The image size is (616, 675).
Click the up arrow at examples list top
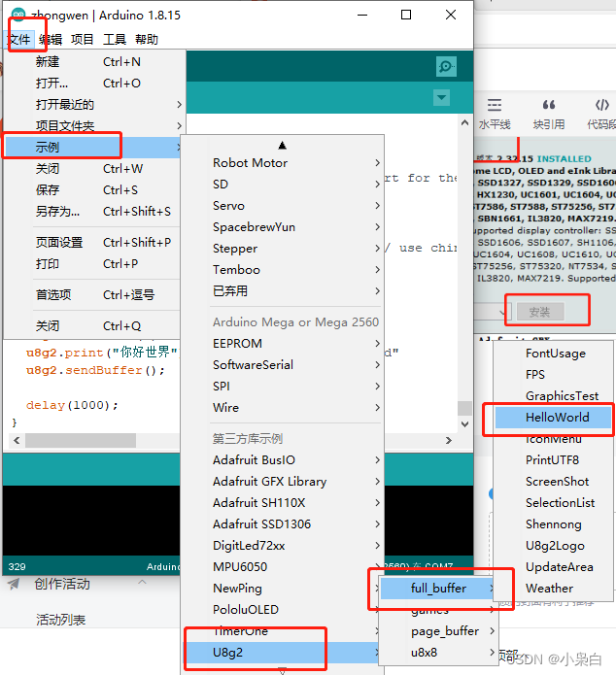click(282, 146)
